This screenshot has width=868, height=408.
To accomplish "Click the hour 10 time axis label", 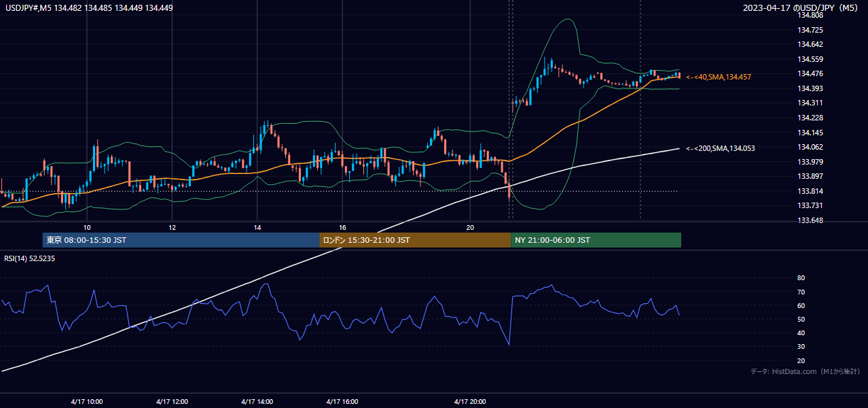I will point(87,227).
